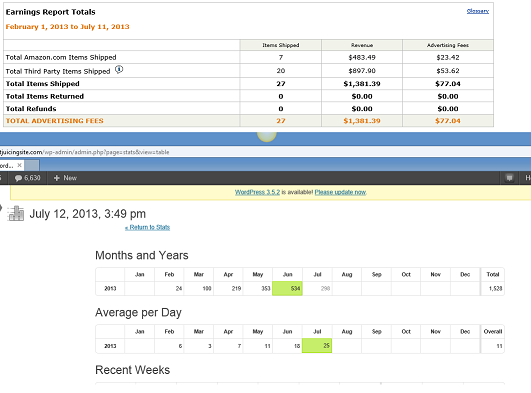531x393 pixels.
Task: Click the Total Items Returned row label
Action: point(45,96)
